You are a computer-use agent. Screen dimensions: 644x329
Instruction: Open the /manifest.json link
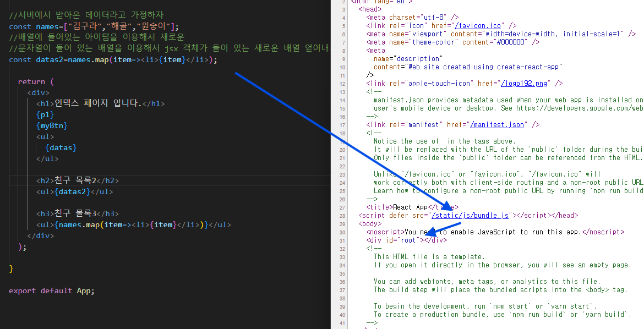(497, 124)
